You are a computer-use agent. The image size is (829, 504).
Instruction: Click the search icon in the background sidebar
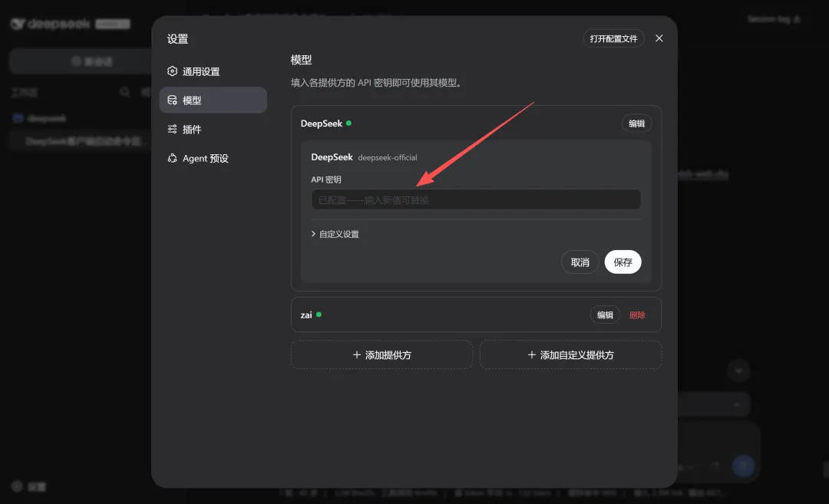coord(125,92)
